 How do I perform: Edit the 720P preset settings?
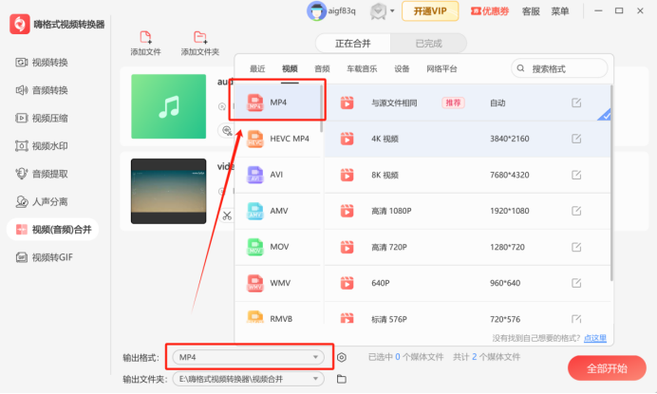click(576, 247)
